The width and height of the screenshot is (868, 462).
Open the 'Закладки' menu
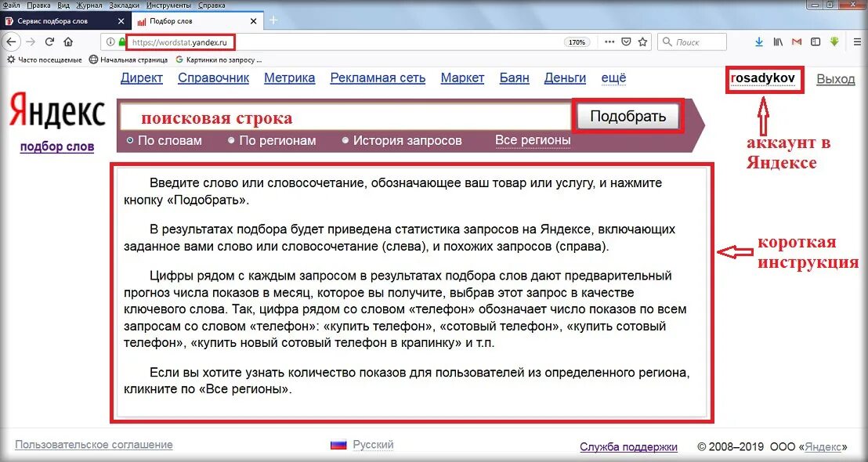pos(125,5)
